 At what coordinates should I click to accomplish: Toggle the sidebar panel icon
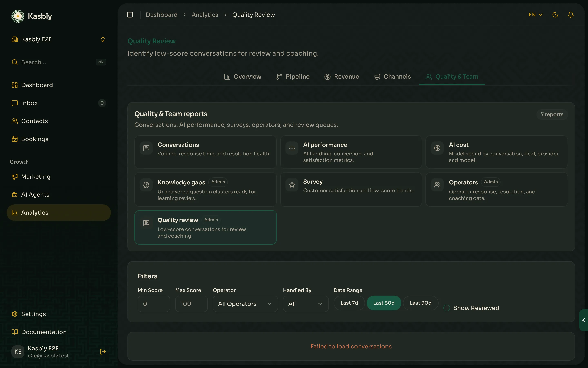tap(130, 15)
